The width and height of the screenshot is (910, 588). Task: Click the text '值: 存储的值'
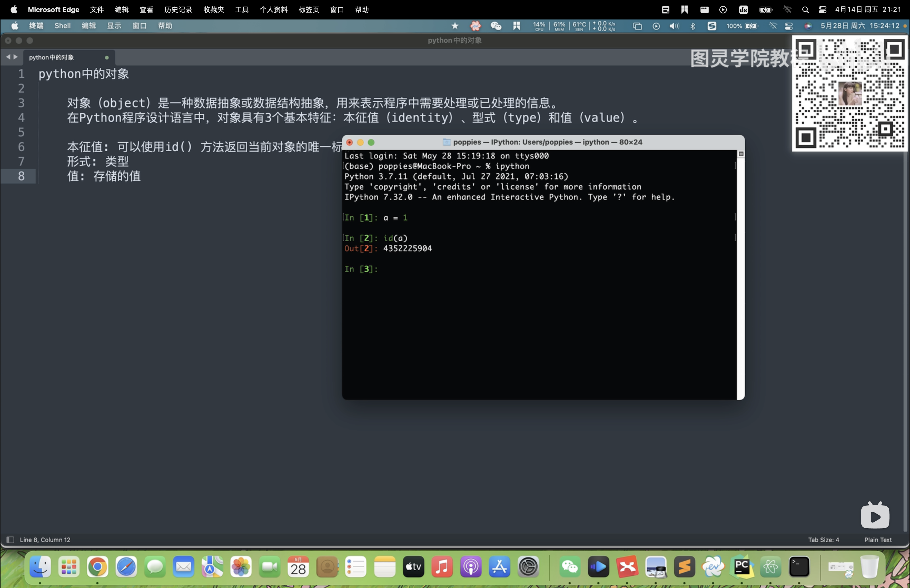[104, 176]
